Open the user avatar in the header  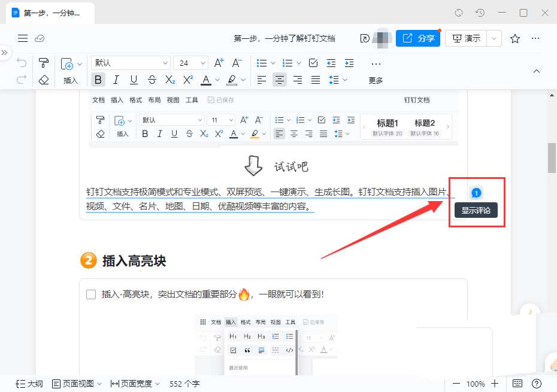tap(381, 38)
